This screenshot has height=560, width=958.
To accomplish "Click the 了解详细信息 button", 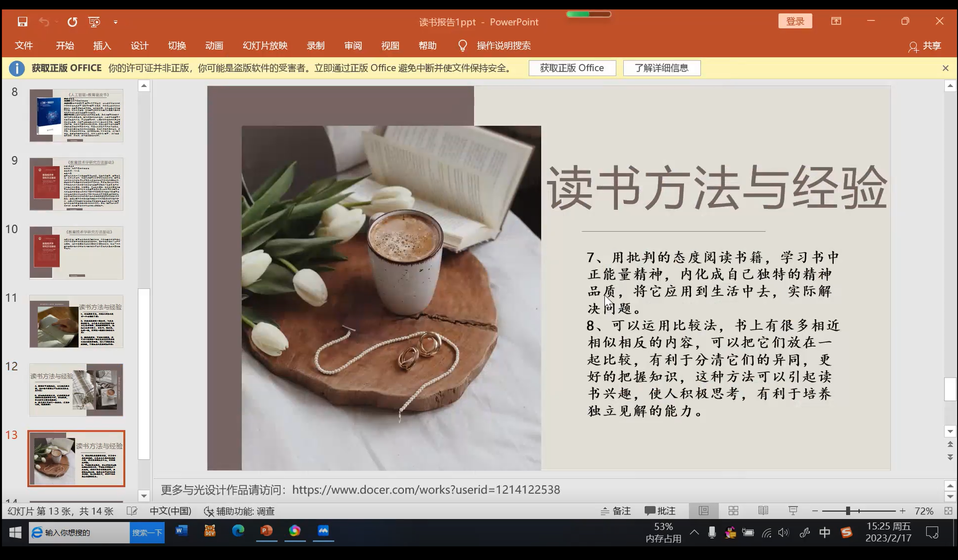I will [662, 68].
